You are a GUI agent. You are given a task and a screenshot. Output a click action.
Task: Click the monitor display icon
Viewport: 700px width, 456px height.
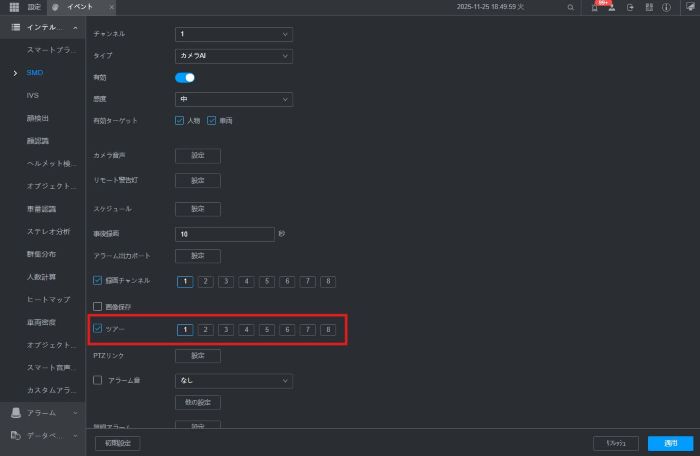point(689,7)
